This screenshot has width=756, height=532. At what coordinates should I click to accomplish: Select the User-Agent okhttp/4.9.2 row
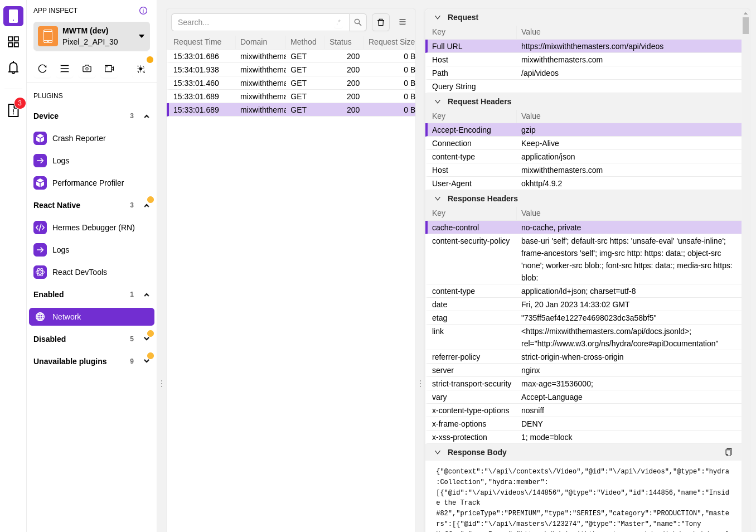coord(583,183)
